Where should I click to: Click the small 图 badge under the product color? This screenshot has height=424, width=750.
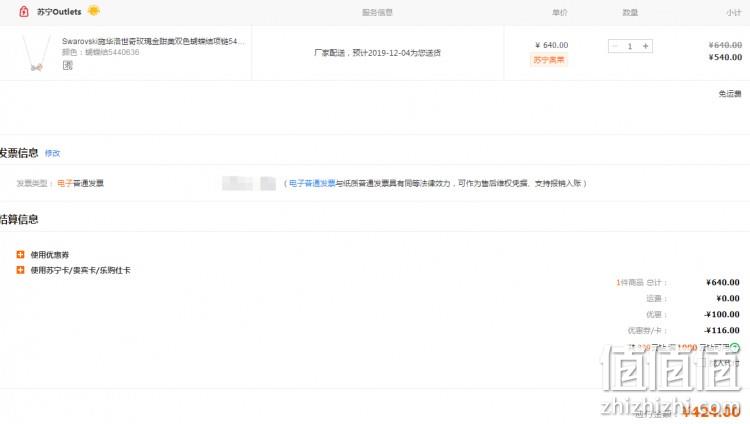pyautogui.click(x=67, y=65)
